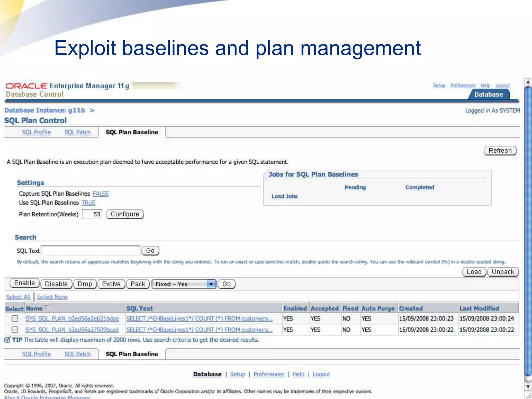Screen dimensions: 532x399
Task: Click the TRUE link for Use Baselines
Action: coord(88,203)
